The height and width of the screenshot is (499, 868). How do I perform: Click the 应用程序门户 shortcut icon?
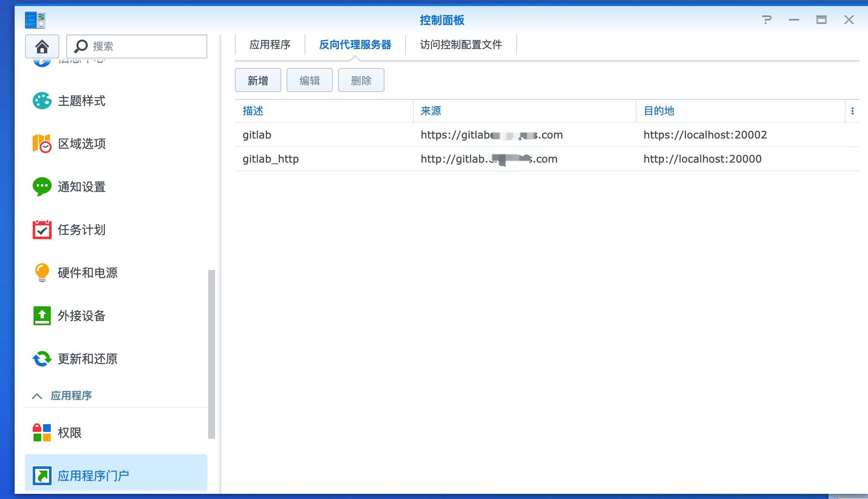tap(42, 476)
